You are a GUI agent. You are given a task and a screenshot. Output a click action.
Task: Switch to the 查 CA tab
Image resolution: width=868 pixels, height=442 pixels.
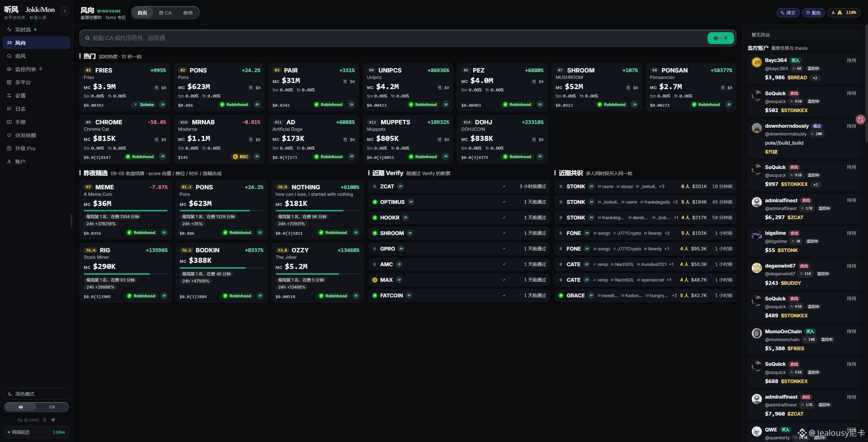click(x=165, y=13)
